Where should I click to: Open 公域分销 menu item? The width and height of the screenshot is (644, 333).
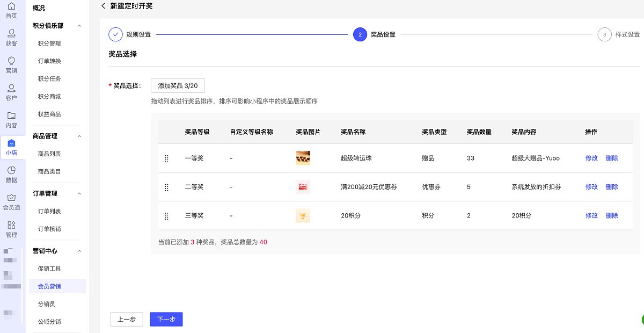[49, 322]
